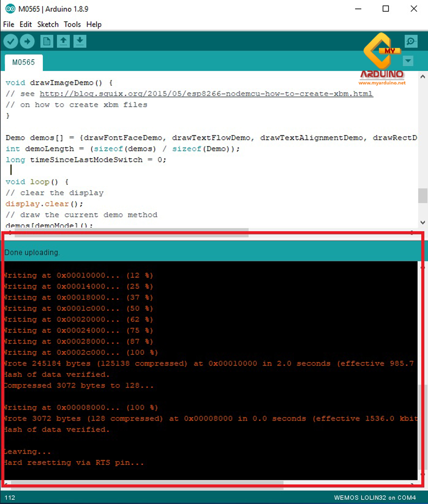Open the Serial Monitor magnifier icon
This screenshot has width=428, height=504.
(x=411, y=42)
